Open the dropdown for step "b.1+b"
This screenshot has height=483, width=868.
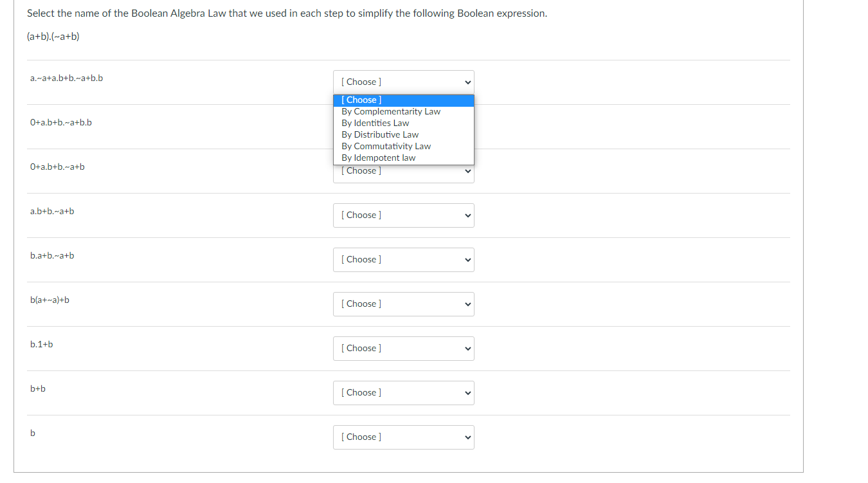coord(403,348)
